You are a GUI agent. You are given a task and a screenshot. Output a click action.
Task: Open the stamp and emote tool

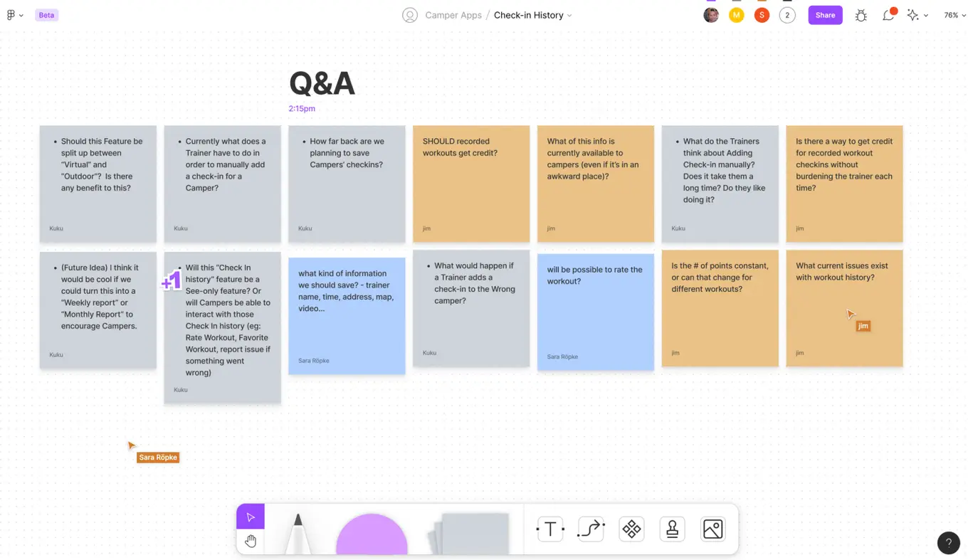(672, 529)
